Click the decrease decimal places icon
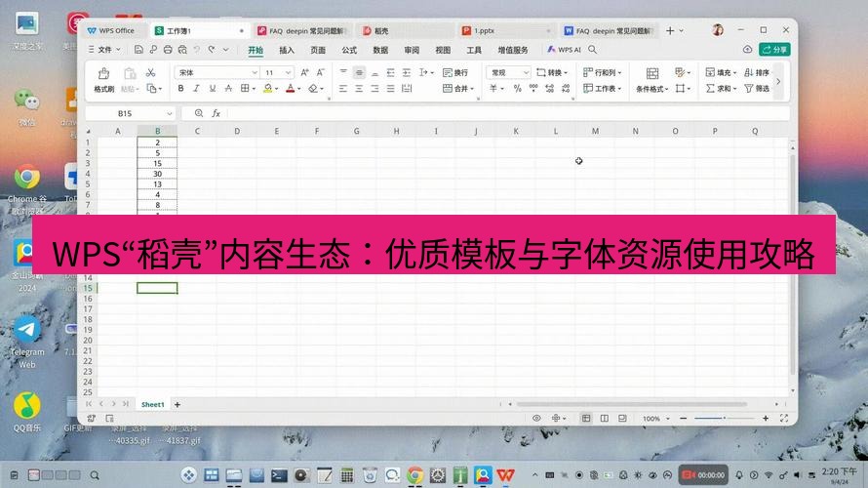The image size is (868, 488). coord(566,89)
